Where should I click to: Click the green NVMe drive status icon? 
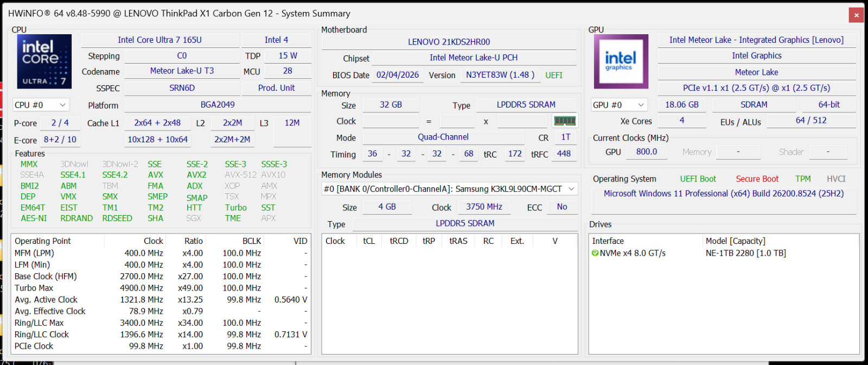click(595, 253)
